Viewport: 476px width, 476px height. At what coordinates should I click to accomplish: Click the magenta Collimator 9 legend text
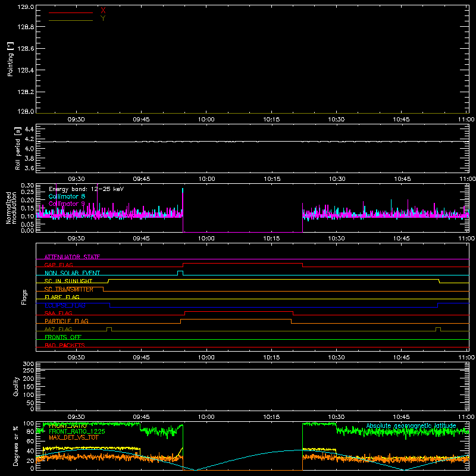tap(67, 203)
